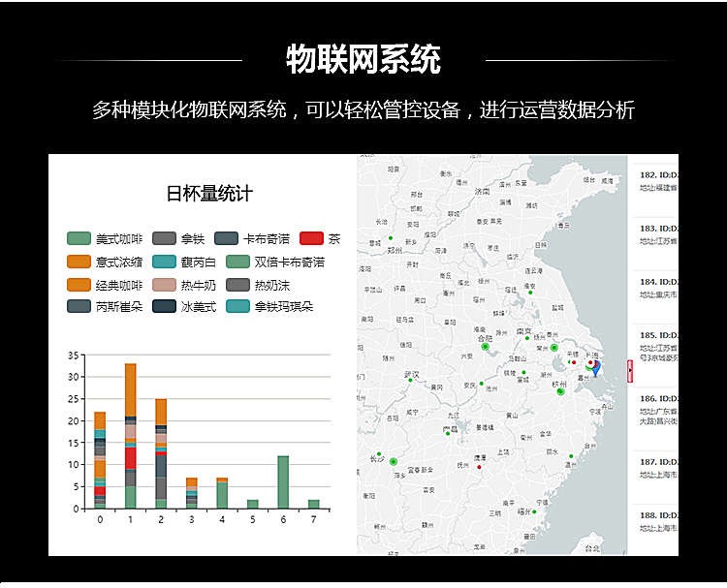Click the small green bar at hour 7
This screenshot has width=727, height=588.
pyautogui.click(x=313, y=504)
